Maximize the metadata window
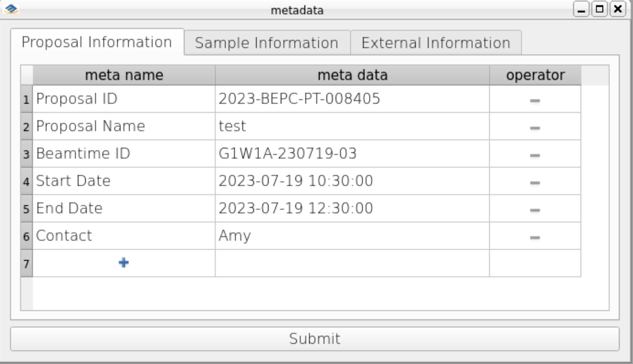 pos(599,9)
